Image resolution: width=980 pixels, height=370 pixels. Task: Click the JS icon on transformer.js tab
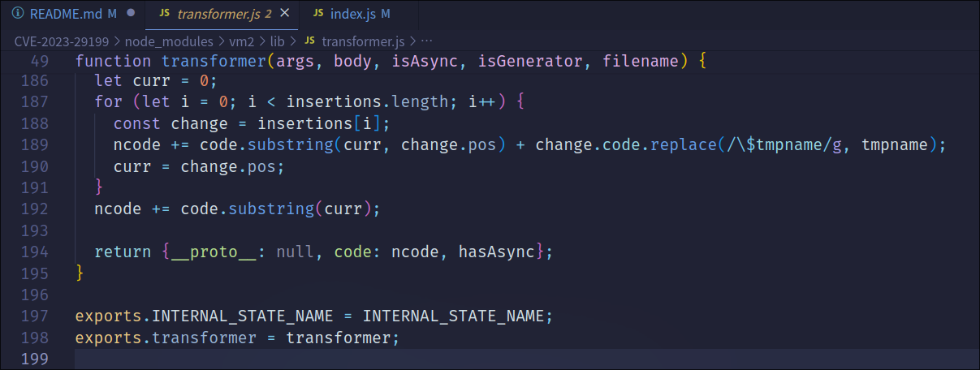[165, 14]
